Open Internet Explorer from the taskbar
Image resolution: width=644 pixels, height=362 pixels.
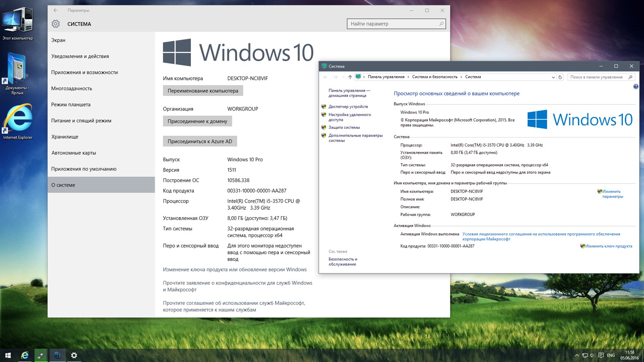tap(25, 355)
